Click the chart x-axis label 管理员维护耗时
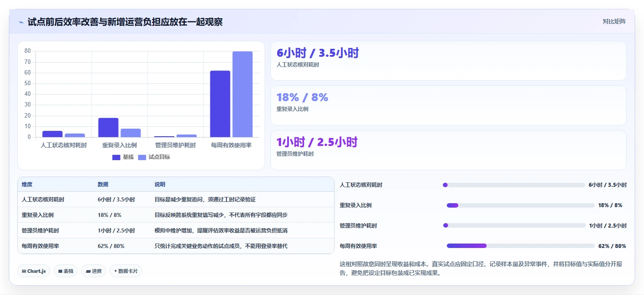Screen dimensions: 644x295 (x=176, y=145)
